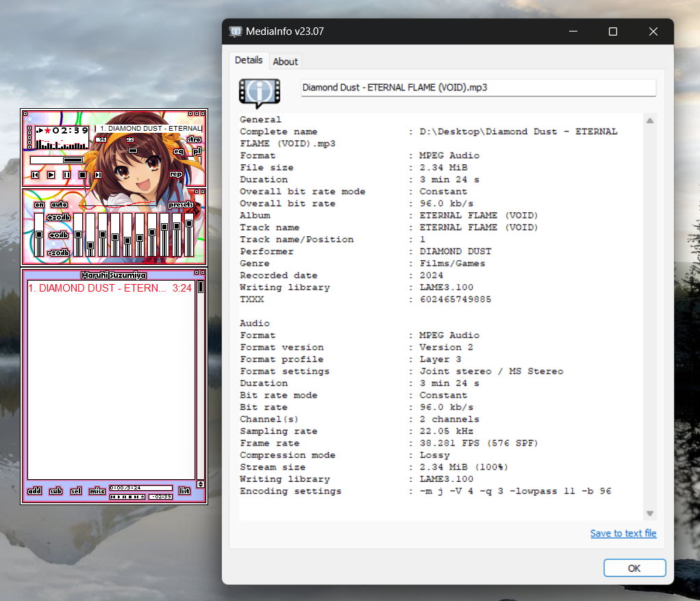700x601 pixels.
Task: Switch to the About tab in MediaInfo
Action: 285,62
